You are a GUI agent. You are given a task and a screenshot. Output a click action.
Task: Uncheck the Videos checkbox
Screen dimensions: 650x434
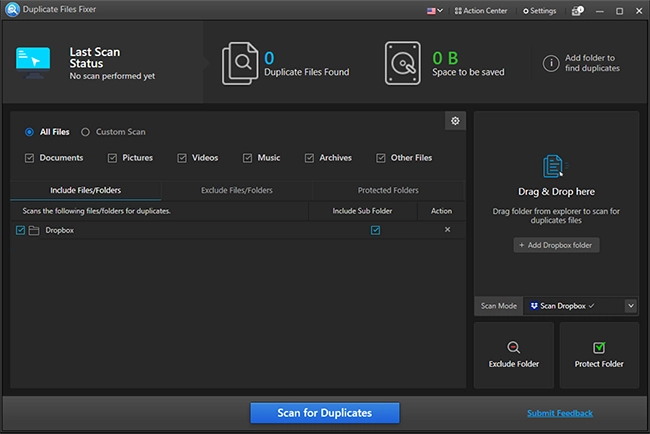(x=182, y=158)
